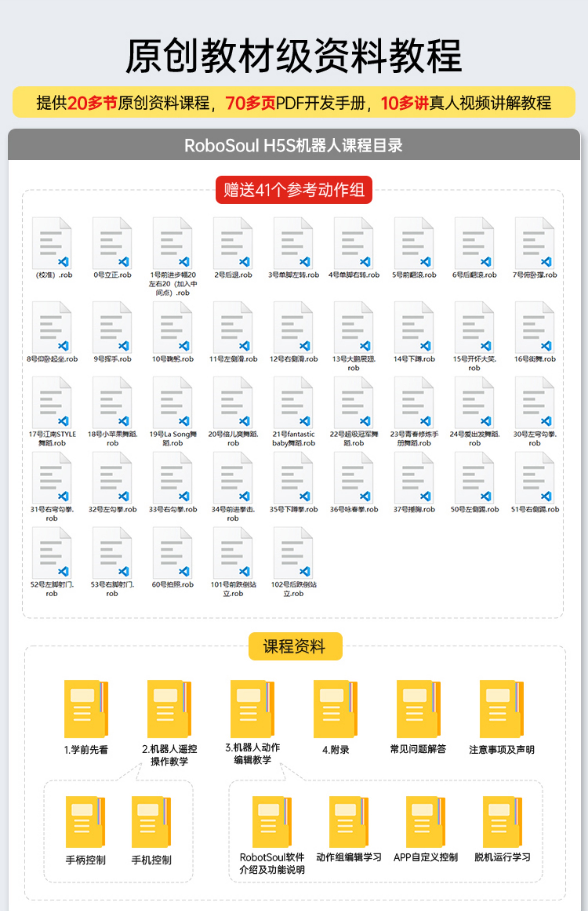Image resolution: width=588 pixels, height=911 pixels.
Task: Click the 8号仰卧起坐.rob file icon
Action: click(x=51, y=327)
